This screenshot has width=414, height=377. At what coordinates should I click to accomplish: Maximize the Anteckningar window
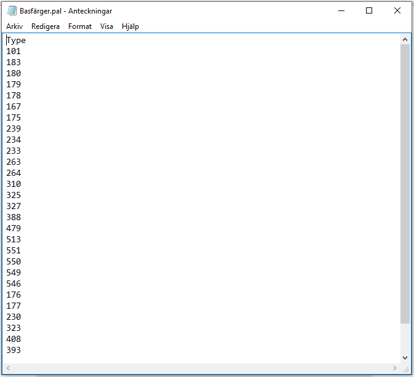pyautogui.click(x=369, y=11)
